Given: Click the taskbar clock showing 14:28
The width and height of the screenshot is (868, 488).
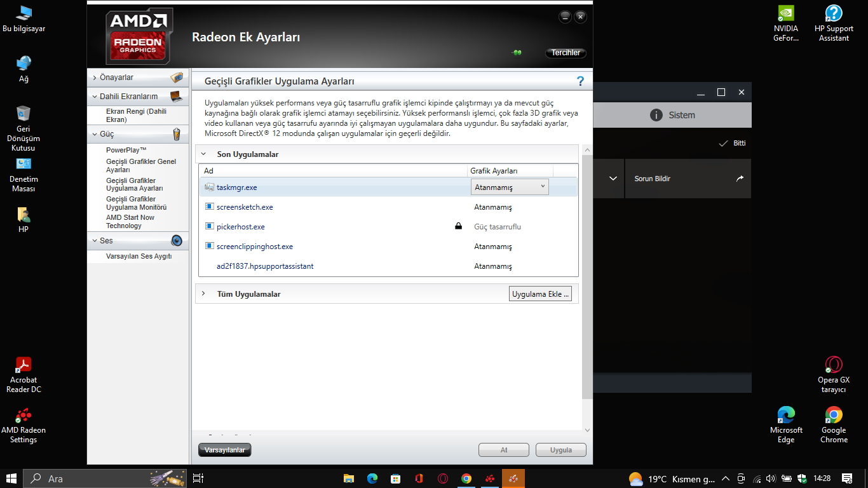Looking at the screenshot, I should point(822,478).
